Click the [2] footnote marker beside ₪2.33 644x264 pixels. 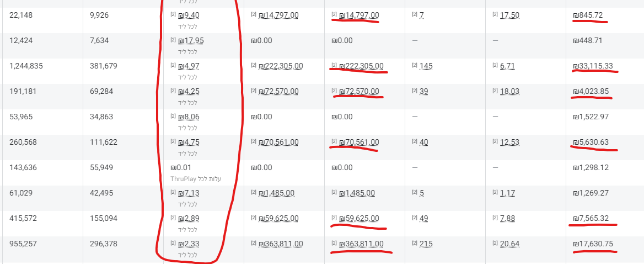173,244
